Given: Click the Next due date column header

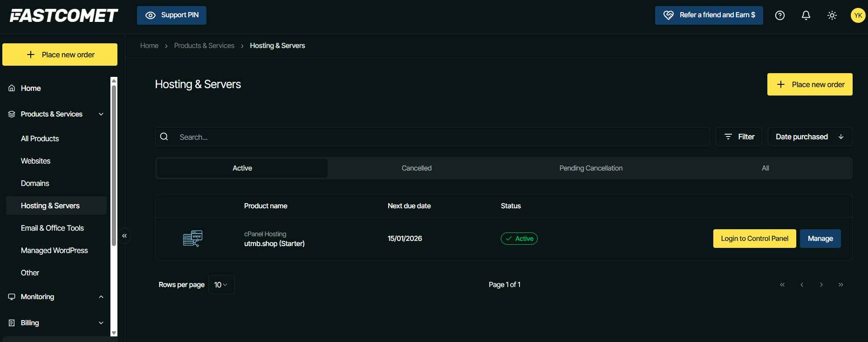Looking at the screenshot, I should (409, 206).
